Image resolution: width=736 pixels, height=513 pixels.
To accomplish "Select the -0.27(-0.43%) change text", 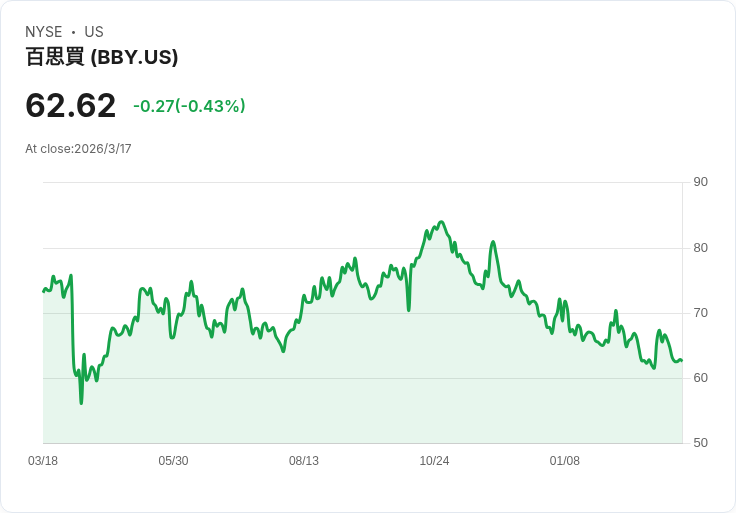I will click(x=189, y=106).
